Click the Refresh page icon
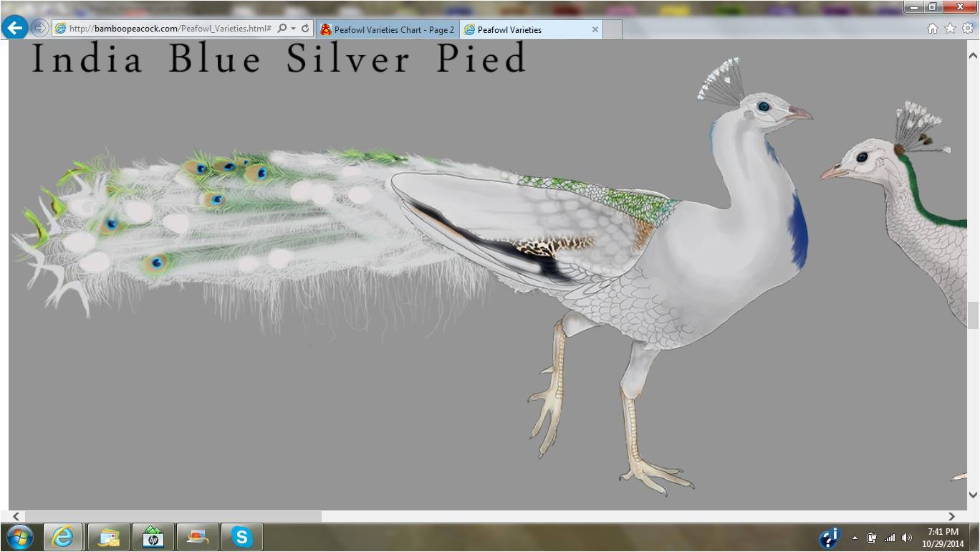 coord(305,29)
